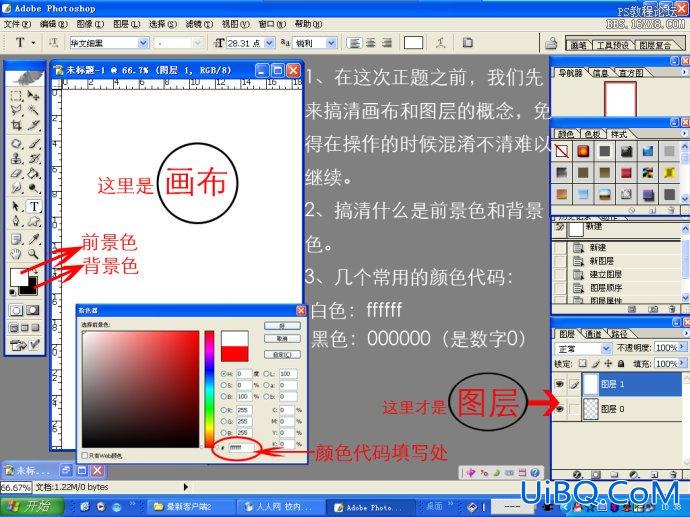Viewport: 690px width, 517px height.
Task: Switch to the 路径 tab
Action: pos(618,334)
